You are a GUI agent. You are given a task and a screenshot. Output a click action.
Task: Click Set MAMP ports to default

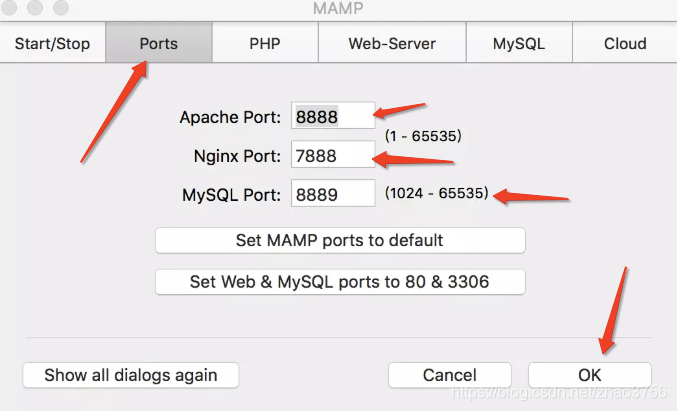click(340, 240)
